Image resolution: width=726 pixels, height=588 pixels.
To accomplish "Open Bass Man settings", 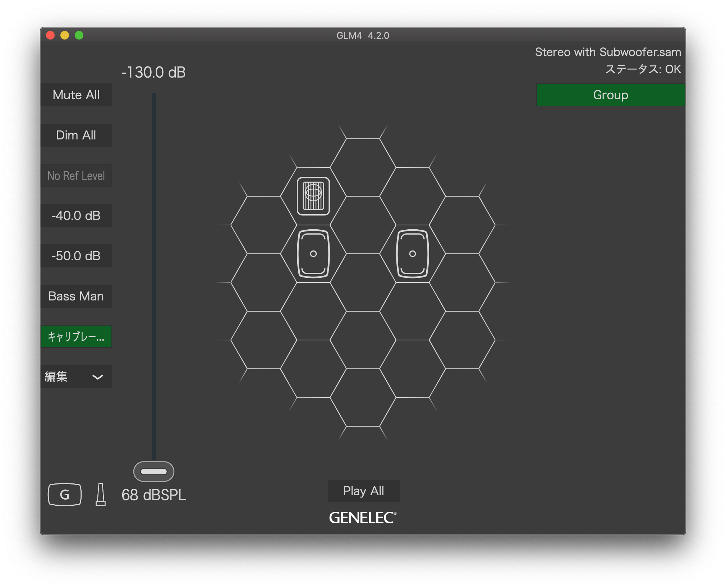I will tap(77, 296).
